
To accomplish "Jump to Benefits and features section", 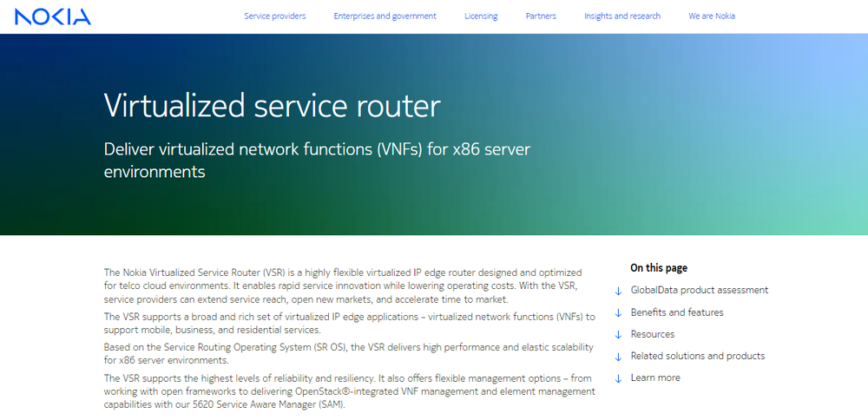I will pos(677,312).
